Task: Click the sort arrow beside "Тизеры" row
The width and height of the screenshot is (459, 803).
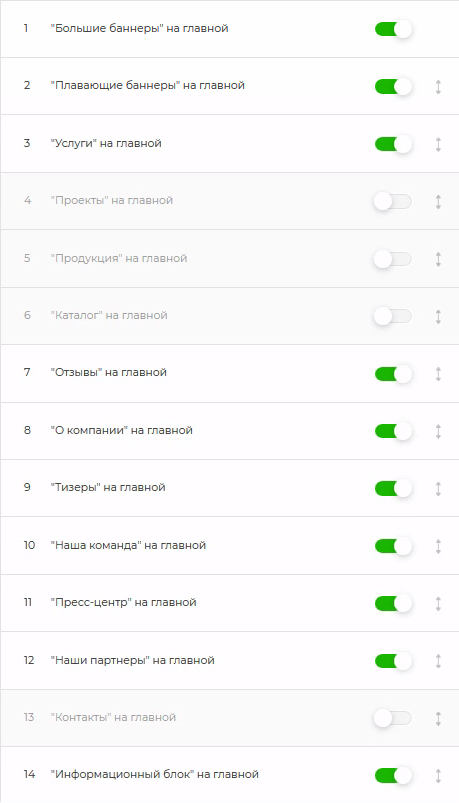Action: click(438, 489)
